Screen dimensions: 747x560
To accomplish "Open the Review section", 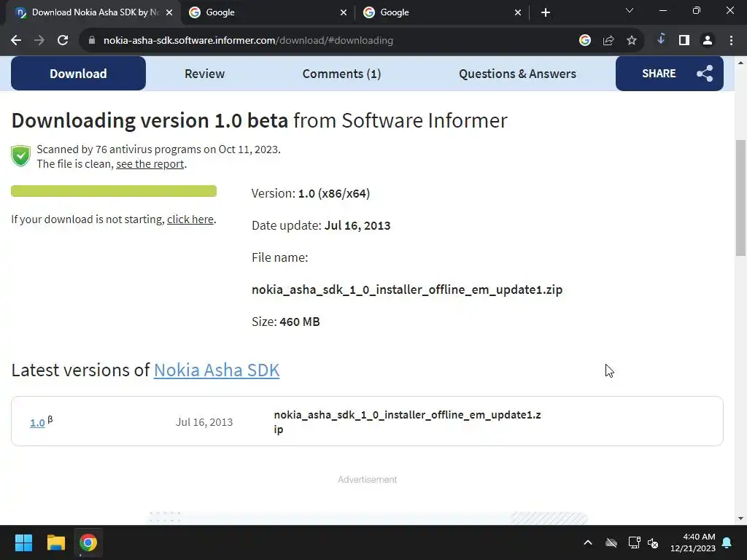I will [204, 74].
